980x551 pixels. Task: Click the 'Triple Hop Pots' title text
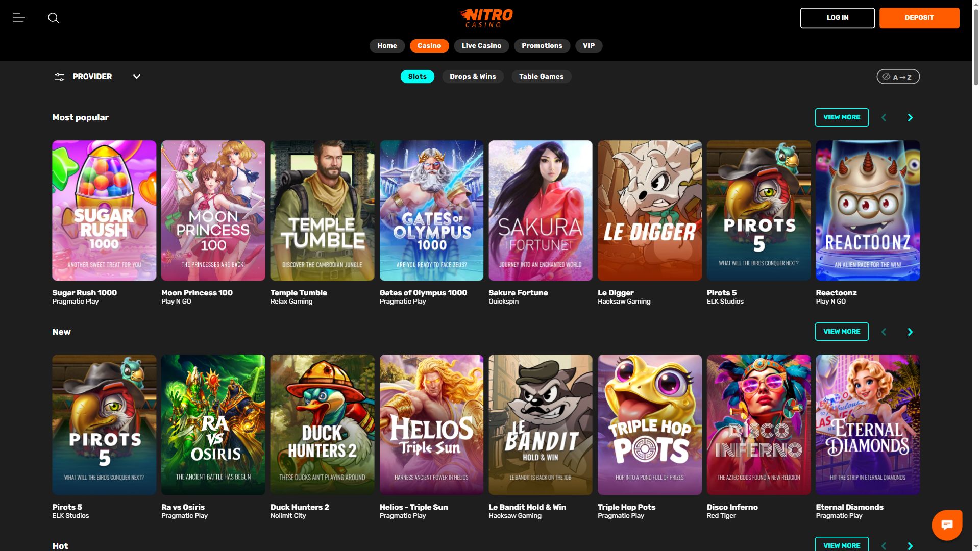[626, 507]
